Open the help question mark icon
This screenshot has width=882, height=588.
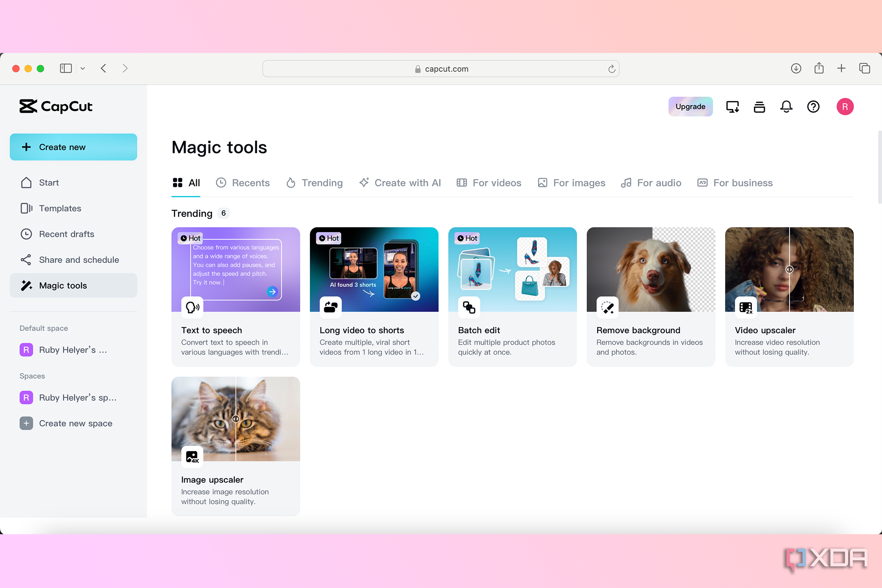click(x=813, y=107)
